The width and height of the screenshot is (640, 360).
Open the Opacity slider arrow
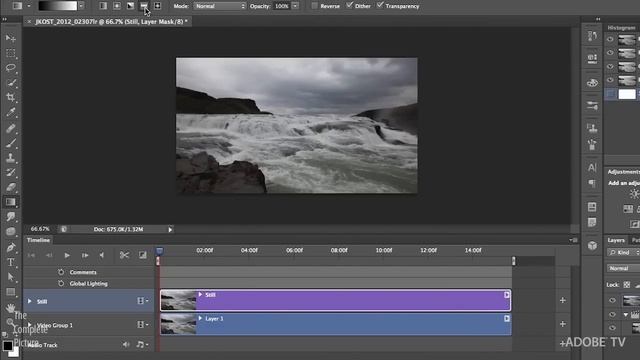tap(295, 6)
